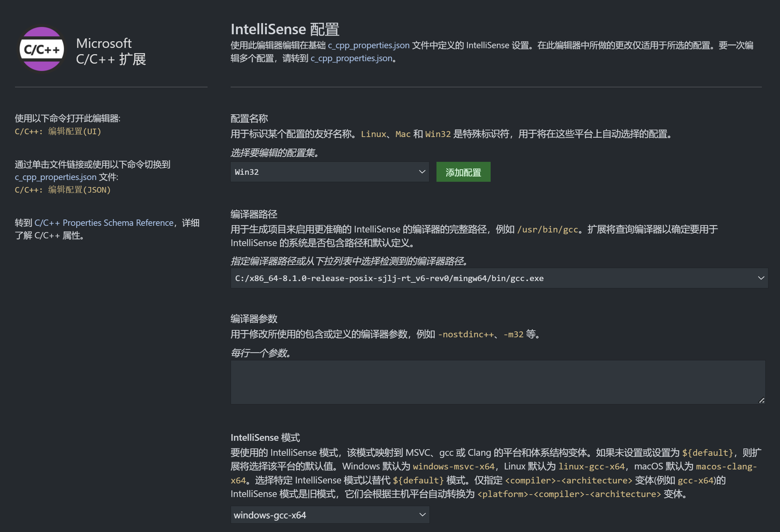The height and width of the screenshot is (532, 780).
Task: Click the first c_cpp_properties.json link in header
Action: [x=369, y=45]
